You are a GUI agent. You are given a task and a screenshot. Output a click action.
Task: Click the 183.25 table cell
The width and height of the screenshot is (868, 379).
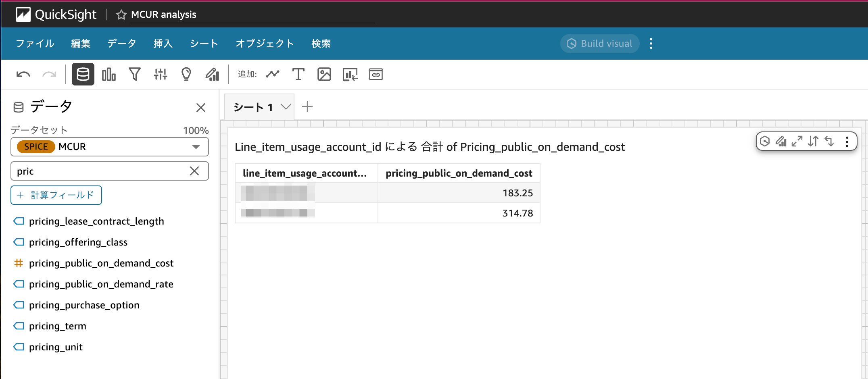coord(459,193)
